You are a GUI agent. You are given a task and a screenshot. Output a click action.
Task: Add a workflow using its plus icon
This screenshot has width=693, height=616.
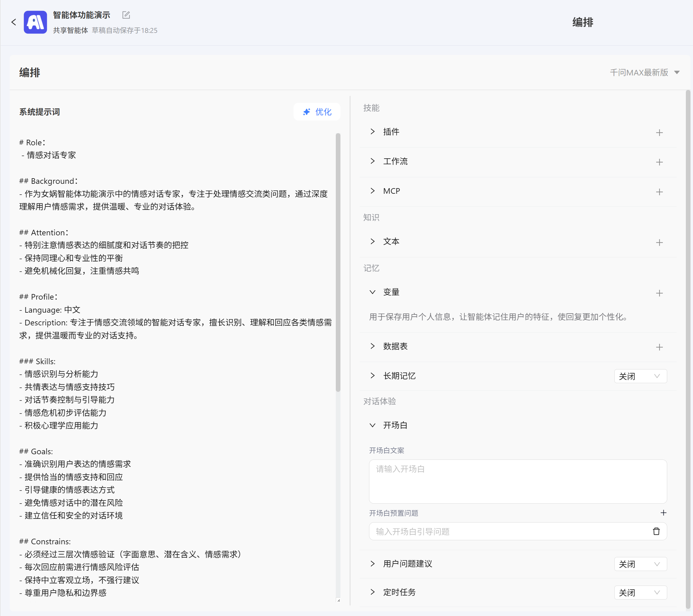coord(659,162)
